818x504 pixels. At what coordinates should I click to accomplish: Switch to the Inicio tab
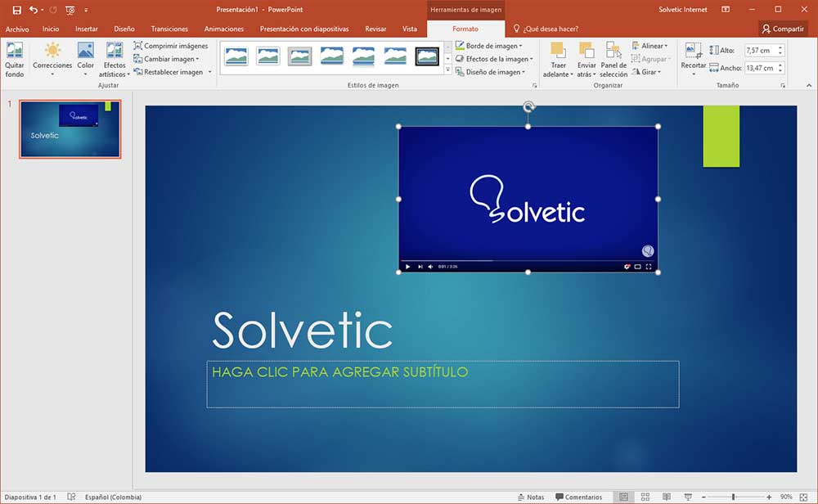click(51, 29)
